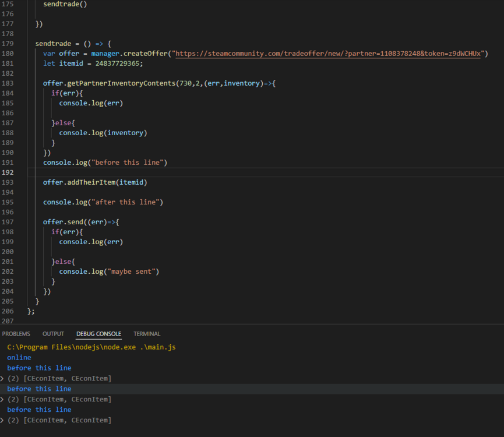
Task: Select highlighted "before this line" console entry
Action: [39, 389]
